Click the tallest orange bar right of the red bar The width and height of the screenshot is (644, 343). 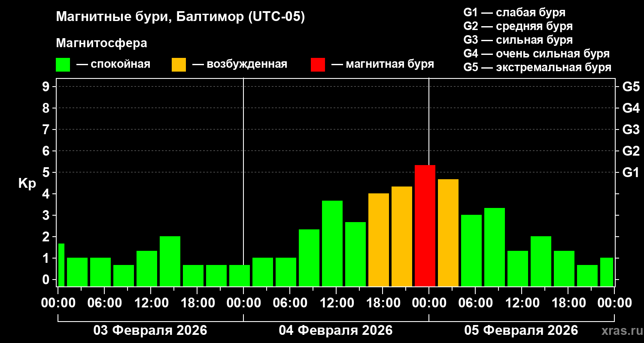[448, 233]
